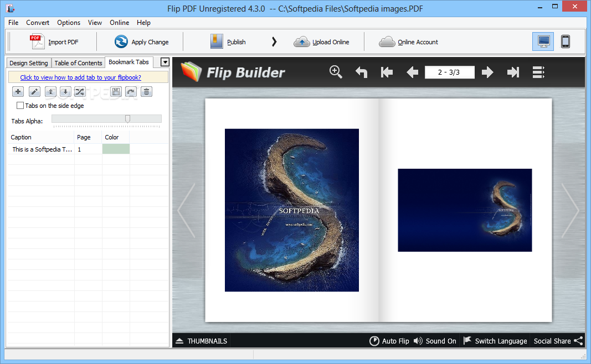
Task: Click the green color swatch cell
Action: [116, 149]
